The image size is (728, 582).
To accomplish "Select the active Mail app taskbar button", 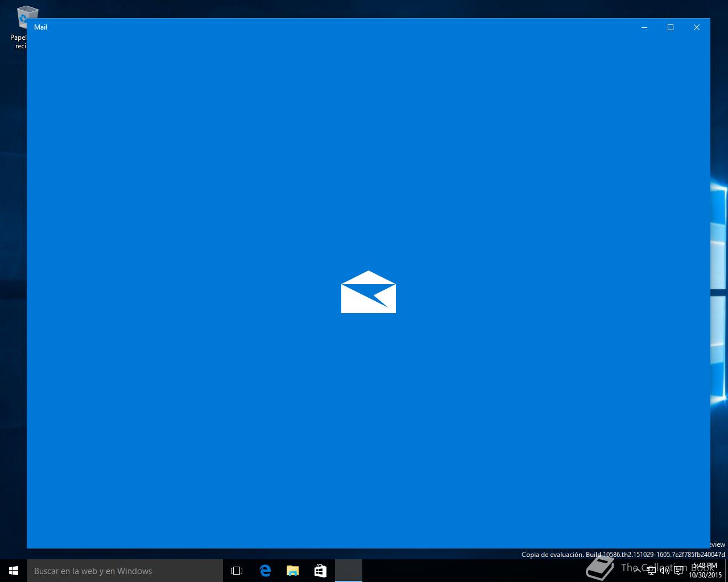I will [348, 571].
